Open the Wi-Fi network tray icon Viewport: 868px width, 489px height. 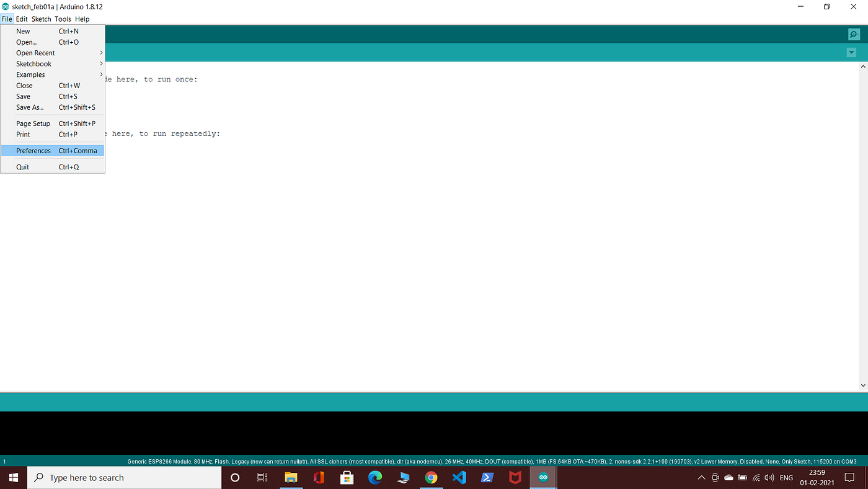click(756, 478)
